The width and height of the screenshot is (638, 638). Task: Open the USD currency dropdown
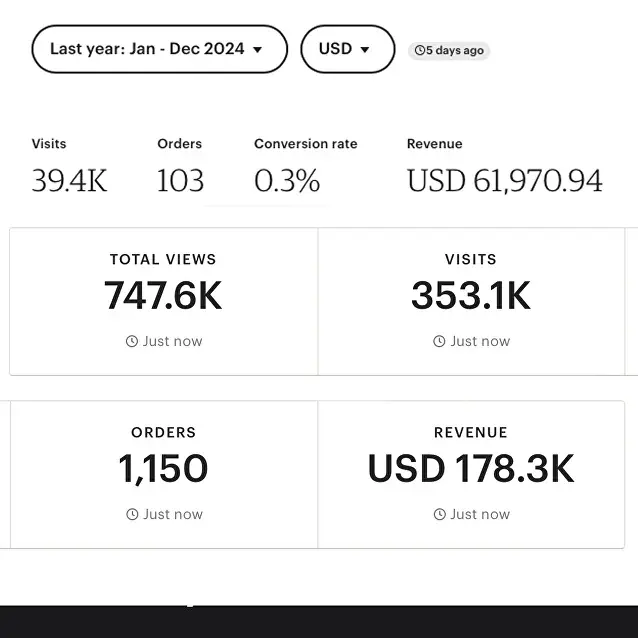[347, 49]
